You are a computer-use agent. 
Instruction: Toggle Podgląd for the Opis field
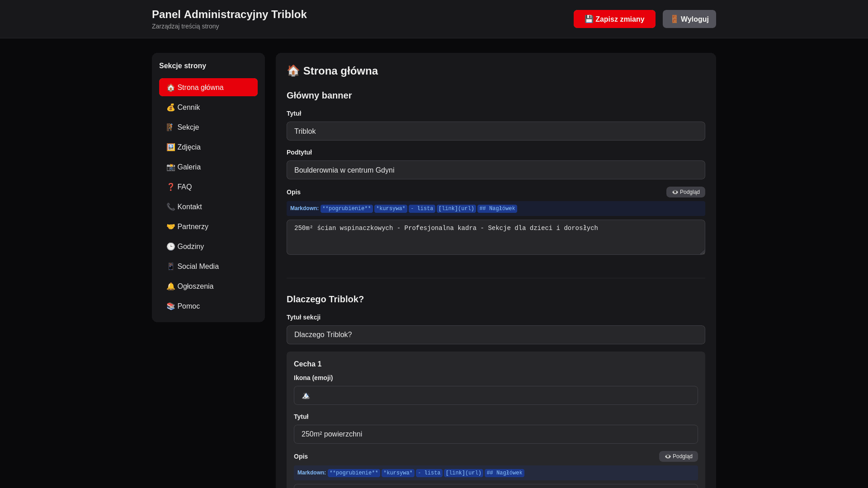point(685,192)
